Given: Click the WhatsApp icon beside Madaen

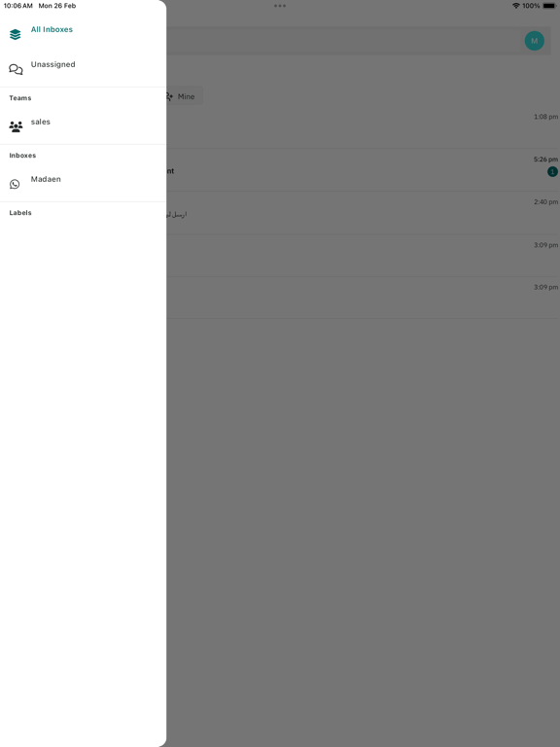Looking at the screenshot, I should coord(15,184).
